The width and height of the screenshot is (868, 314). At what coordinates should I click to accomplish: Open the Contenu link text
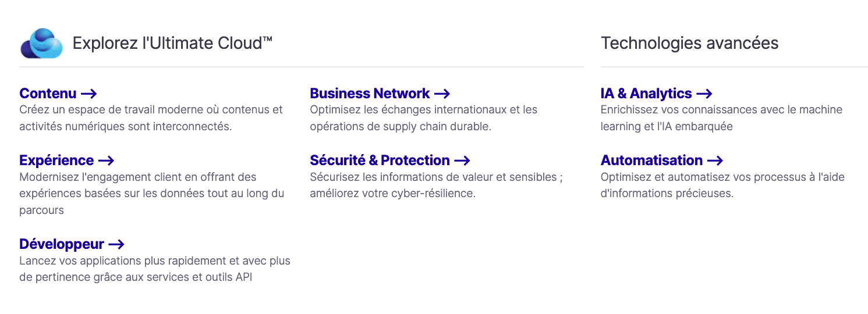pyautogui.click(x=48, y=94)
